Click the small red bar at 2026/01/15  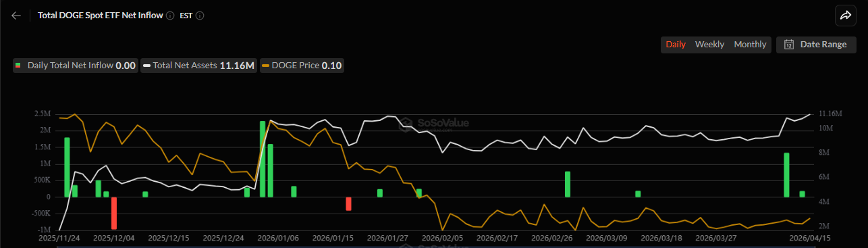click(348, 203)
